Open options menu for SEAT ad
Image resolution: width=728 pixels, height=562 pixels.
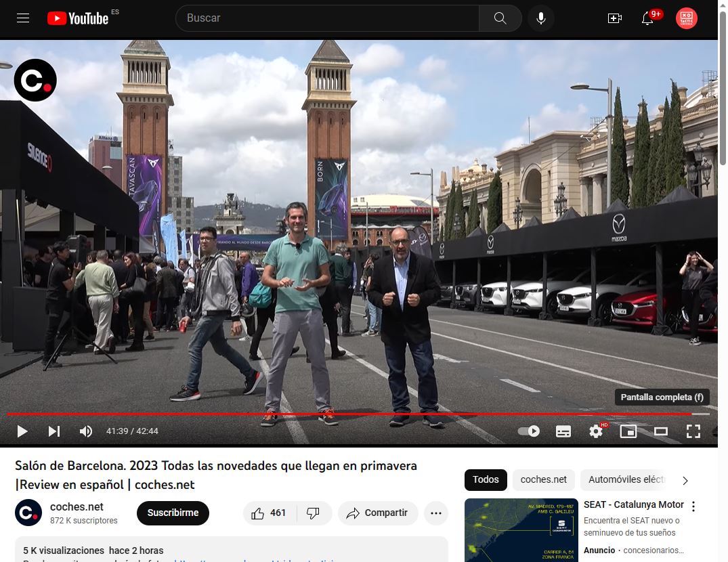pos(693,506)
